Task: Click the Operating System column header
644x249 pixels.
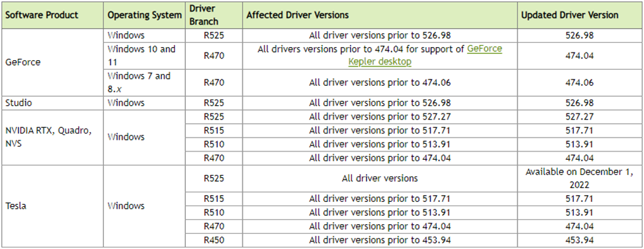Action: point(144,15)
